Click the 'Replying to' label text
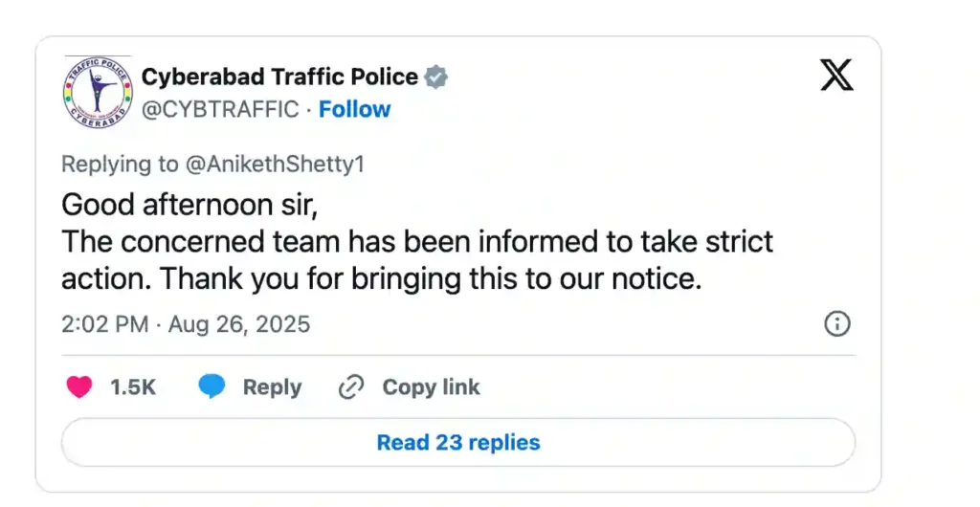This screenshot has height=507, width=980. pyautogui.click(x=120, y=164)
